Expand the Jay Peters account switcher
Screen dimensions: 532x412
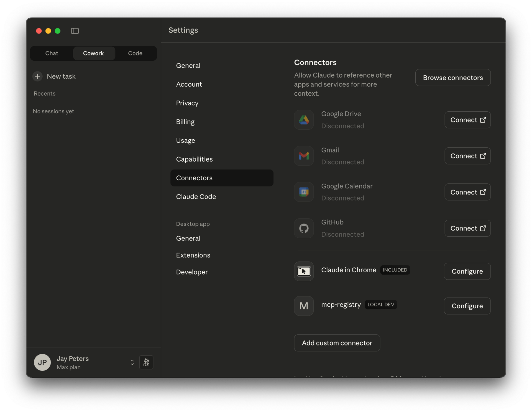pos(132,362)
